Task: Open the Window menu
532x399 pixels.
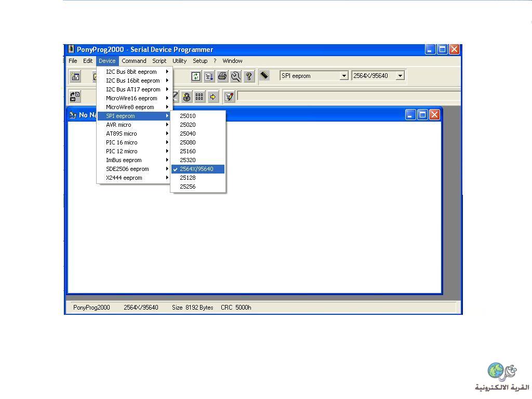Action: [232, 61]
